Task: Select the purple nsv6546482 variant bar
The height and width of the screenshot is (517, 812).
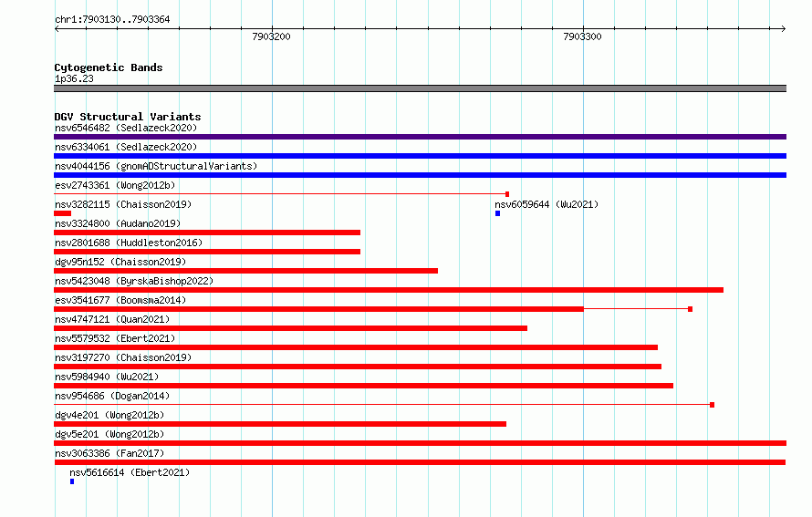Action: click(420, 137)
